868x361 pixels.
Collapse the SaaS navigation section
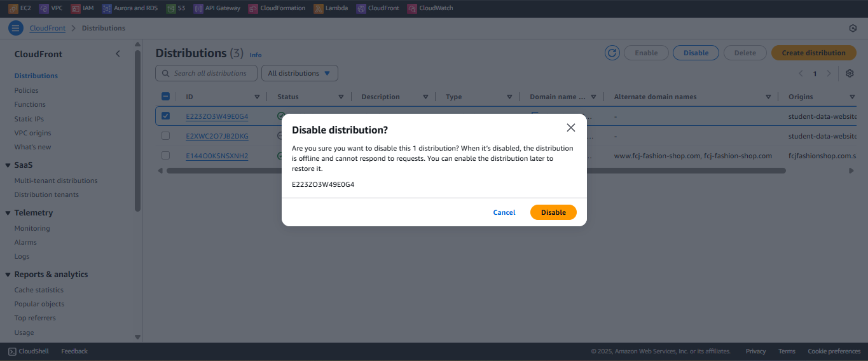click(8, 165)
